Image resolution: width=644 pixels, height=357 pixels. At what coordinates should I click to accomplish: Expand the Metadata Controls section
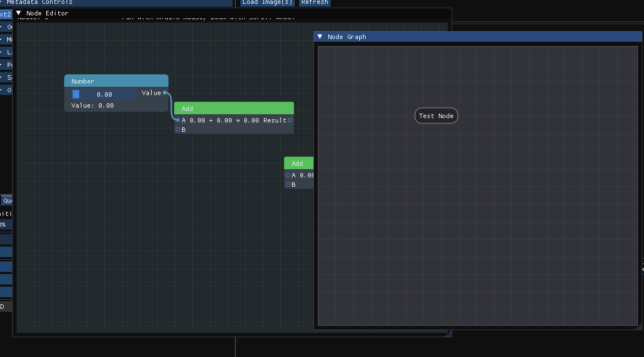(x=116, y=2)
